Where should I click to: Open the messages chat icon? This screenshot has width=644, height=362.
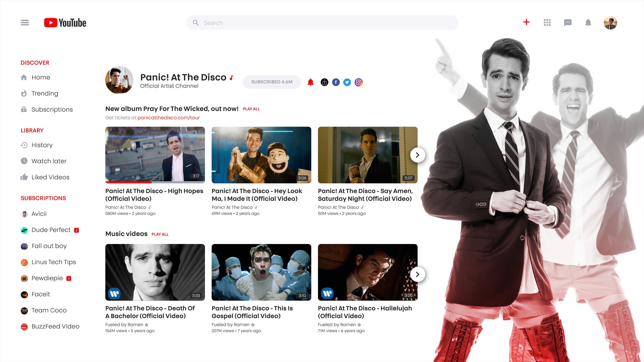[568, 23]
